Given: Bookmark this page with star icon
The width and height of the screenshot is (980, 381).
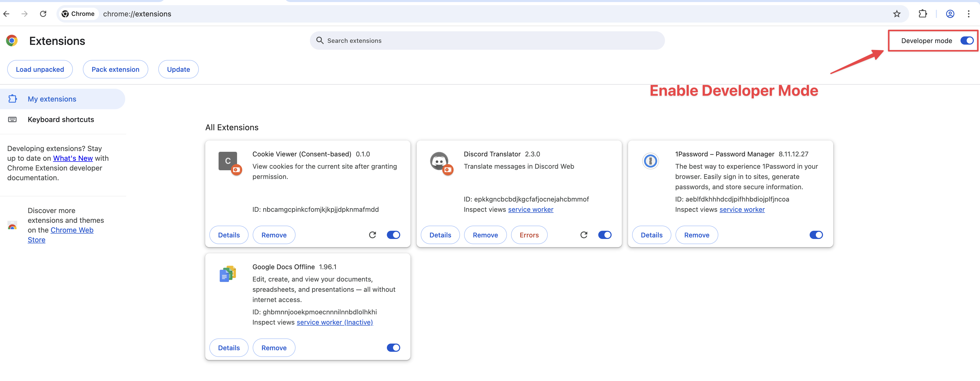Looking at the screenshot, I should click(x=897, y=14).
